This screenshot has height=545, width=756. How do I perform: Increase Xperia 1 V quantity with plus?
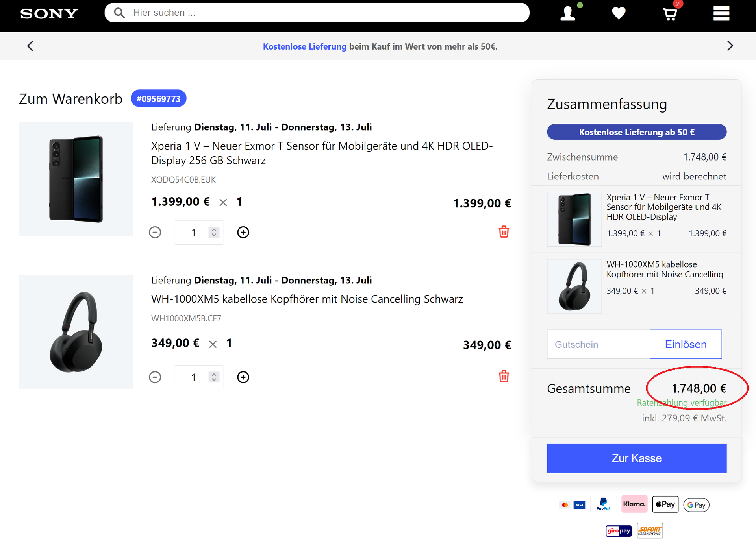[243, 233]
